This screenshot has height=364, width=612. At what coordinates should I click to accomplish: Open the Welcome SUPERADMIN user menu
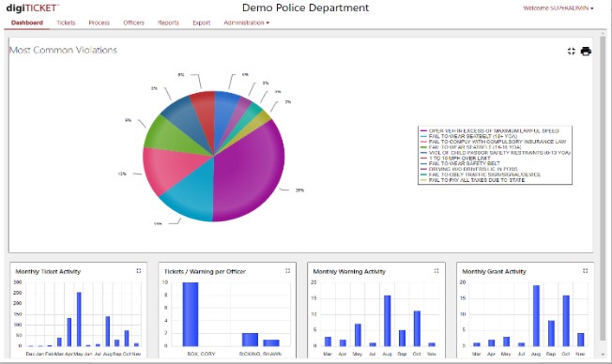(x=558, y=8)
